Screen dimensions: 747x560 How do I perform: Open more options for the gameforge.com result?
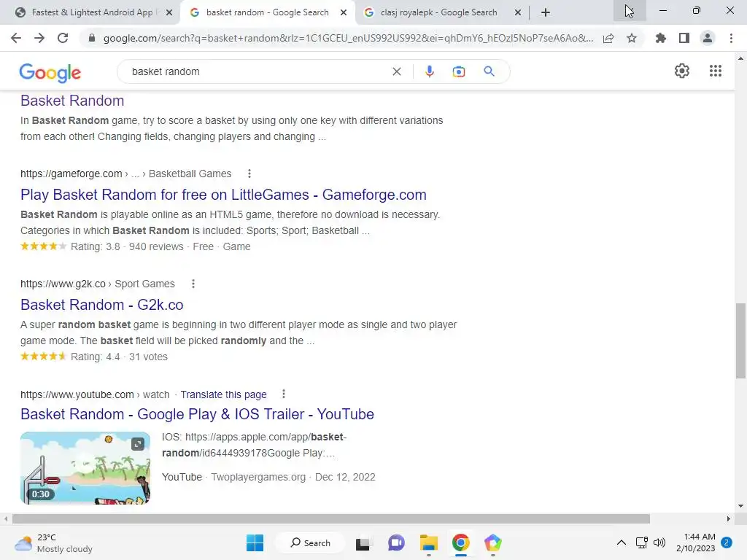(x=249, y=174)
